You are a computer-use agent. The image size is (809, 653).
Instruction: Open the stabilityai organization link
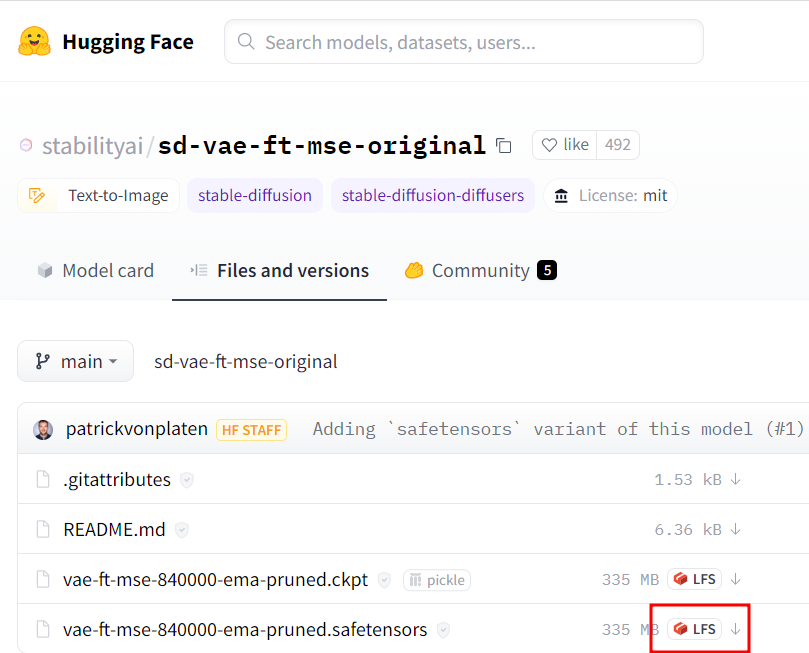(x=92, y=145)
